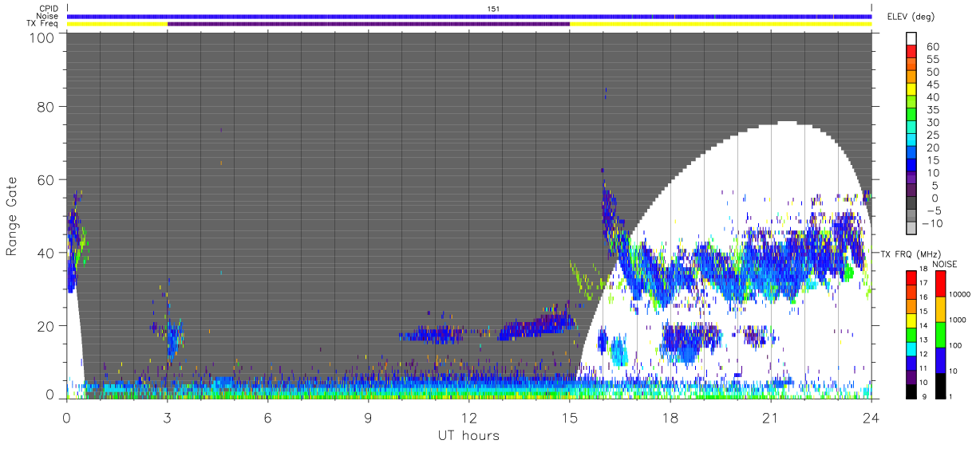Click the UT hours axis title
The image size is (980, 452).
tap(468, 435)
